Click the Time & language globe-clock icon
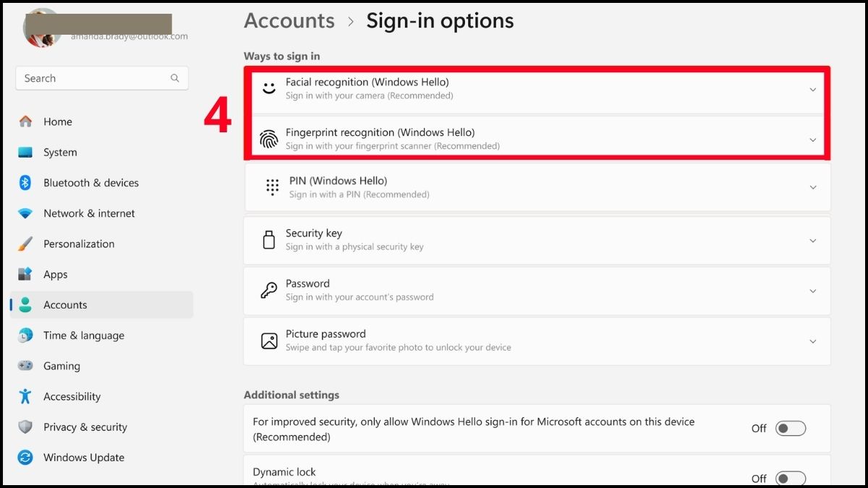This screenshot has height=488, width=868. (x=25, y=335)
